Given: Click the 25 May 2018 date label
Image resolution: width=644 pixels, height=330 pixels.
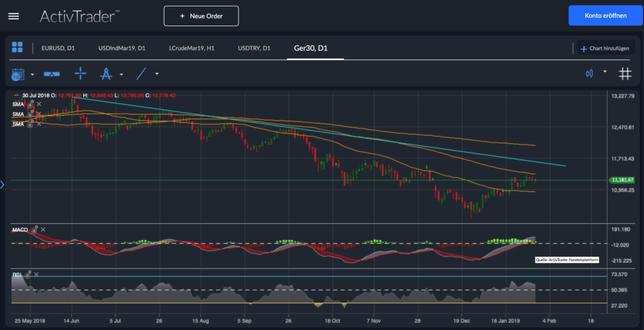Looking at the screenshot, I should 30,320.
